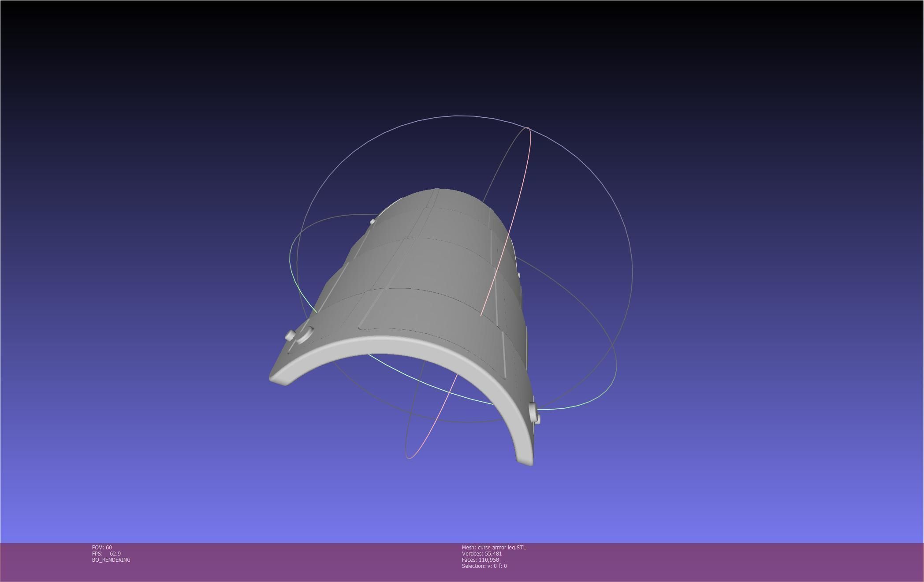
Task: Click the 'Vertices: 55,481' count
Action: (x=482, y=553)
